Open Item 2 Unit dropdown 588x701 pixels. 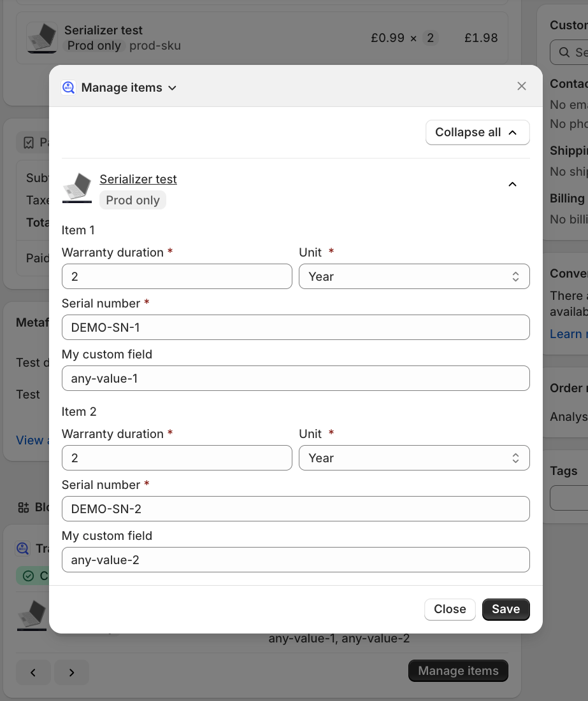tap(414, 458)
